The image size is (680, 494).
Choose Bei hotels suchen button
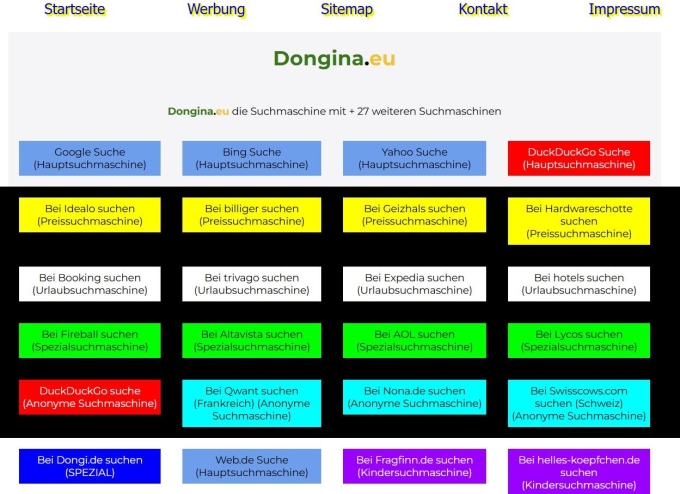coord(579,284)
